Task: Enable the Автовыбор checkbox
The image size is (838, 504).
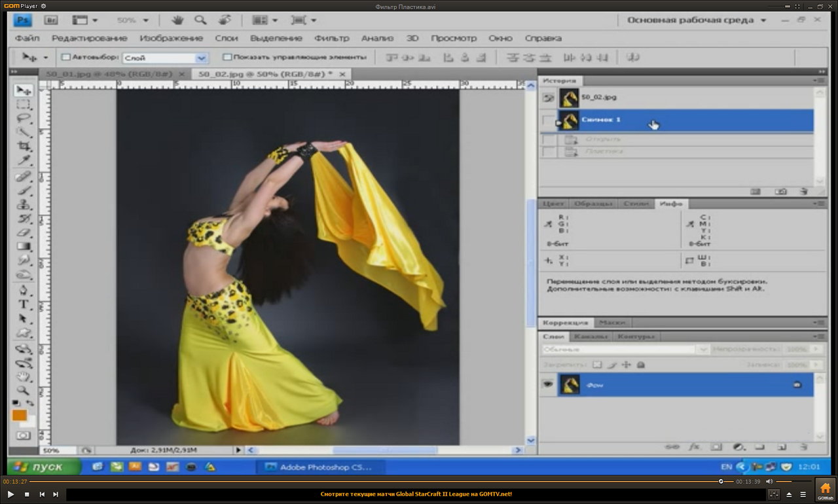Action: coord(65,57)
